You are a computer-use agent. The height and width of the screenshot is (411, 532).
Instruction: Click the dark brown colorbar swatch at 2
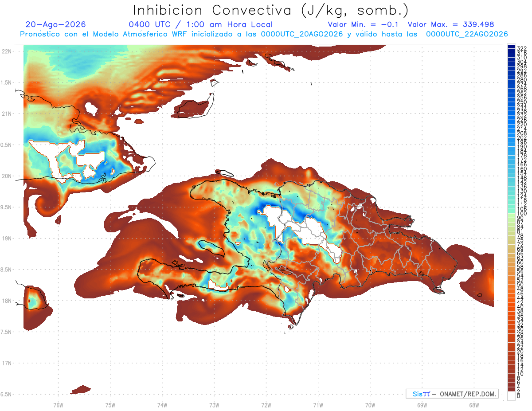click(x=511, y=389)
